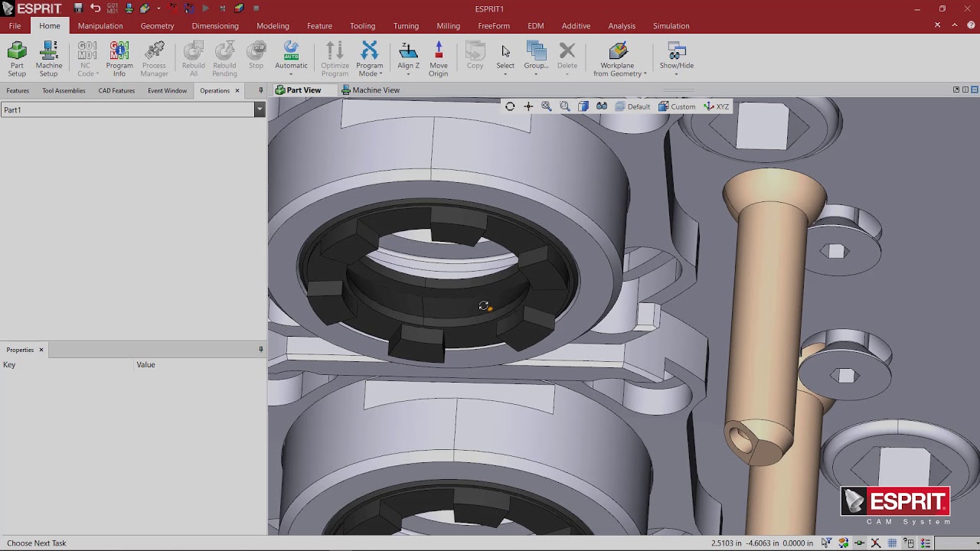
Task: Open the Modeling ribbon tab
Action: click(x=273, y=25)
